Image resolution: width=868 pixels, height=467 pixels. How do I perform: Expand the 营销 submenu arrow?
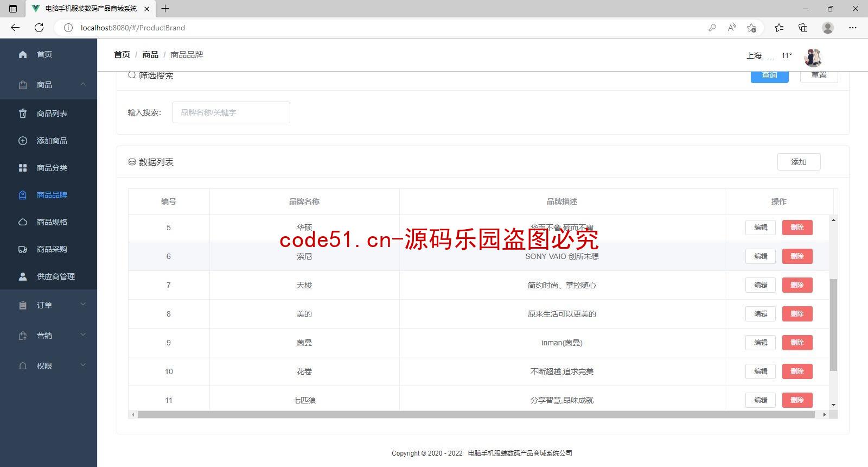(83, 335)
